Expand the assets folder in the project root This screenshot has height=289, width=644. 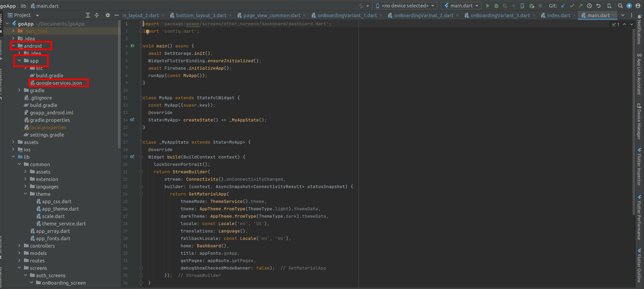pos(13,142)
